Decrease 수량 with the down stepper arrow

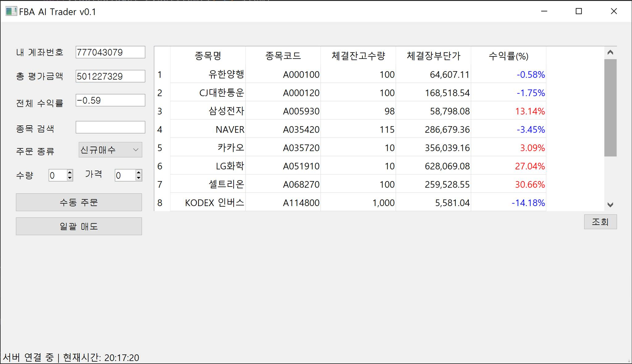point(70,178)
